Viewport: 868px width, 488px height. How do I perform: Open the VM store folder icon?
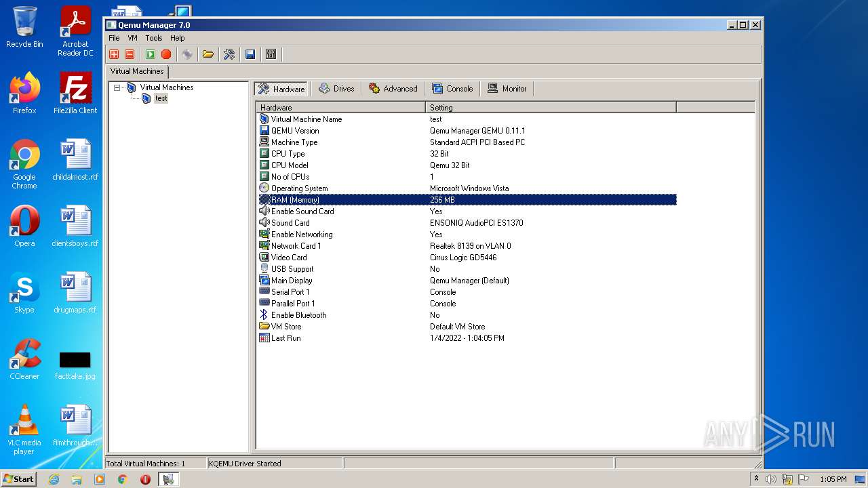point(208,54)
